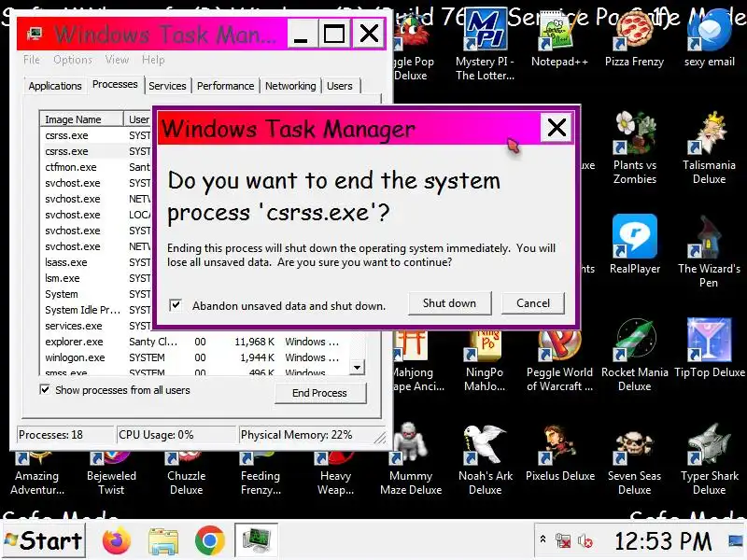Select Task Manager taskbar button

[256, 540]
